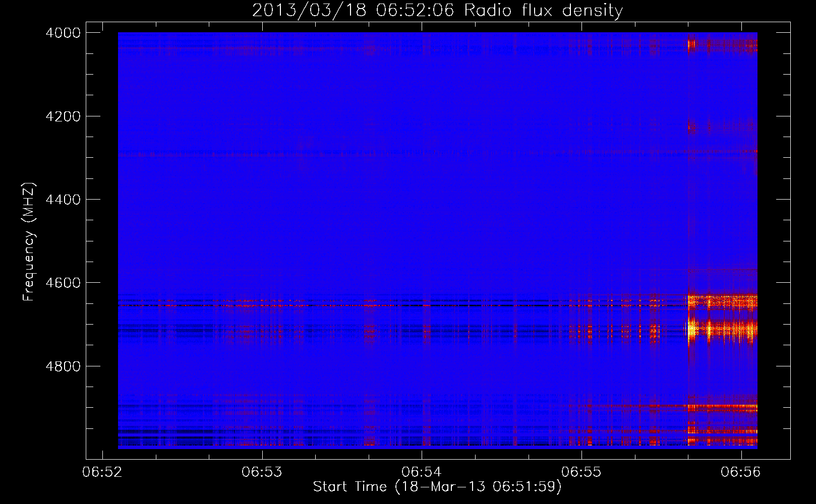
Task: Click the plot title '2013/03/18 06:52:06 Radio flux density'
Action: point(437,10)
